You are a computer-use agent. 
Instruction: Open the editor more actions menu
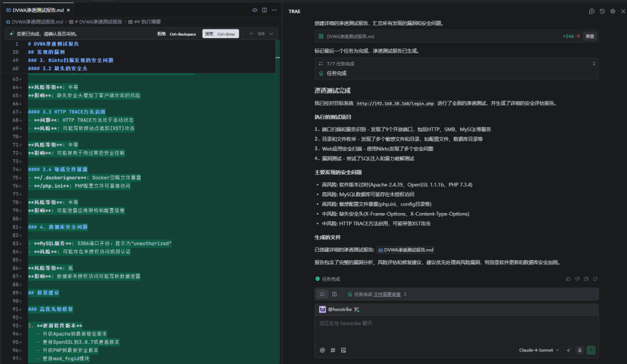[274, 11]
